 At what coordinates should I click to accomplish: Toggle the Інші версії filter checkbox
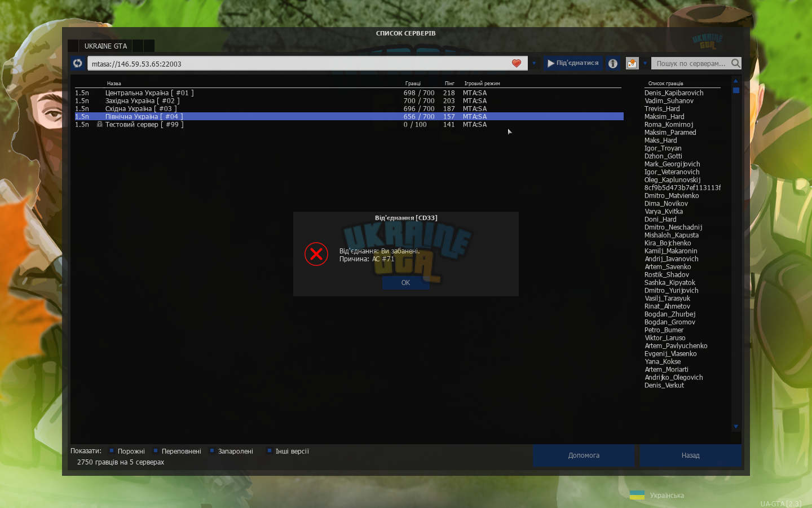click(270, 450)
